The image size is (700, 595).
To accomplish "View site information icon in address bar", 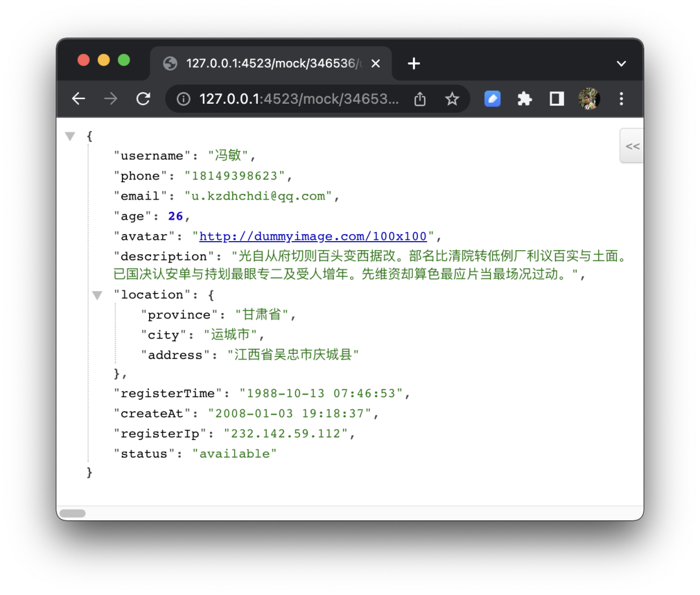I will click(183, 99).
